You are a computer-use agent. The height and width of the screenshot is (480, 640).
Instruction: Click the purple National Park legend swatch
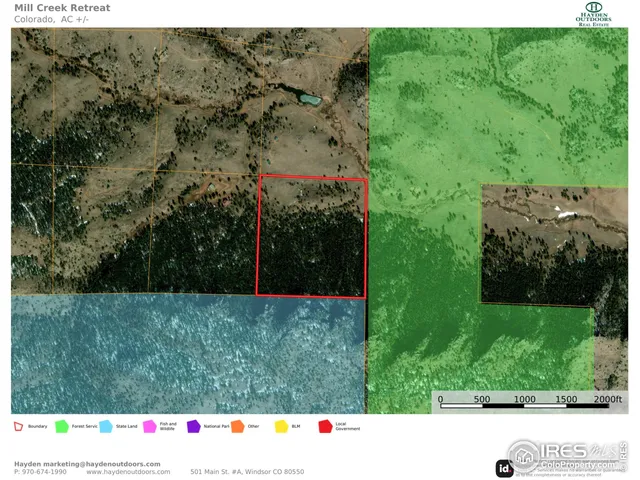click(x=193, y=427)
